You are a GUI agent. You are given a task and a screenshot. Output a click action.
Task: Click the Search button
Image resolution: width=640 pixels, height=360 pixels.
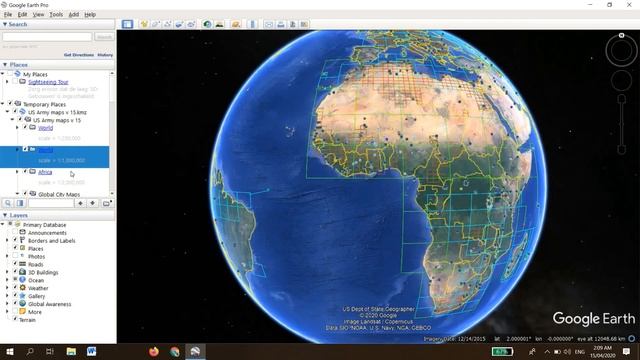pos(104,37)
